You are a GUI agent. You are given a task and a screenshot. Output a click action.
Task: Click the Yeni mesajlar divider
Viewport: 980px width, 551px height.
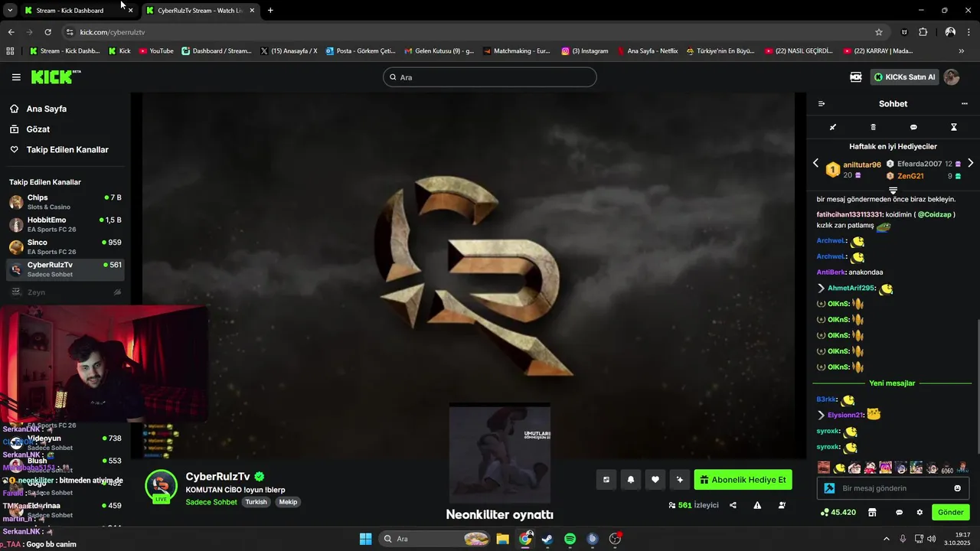(892, 383)
